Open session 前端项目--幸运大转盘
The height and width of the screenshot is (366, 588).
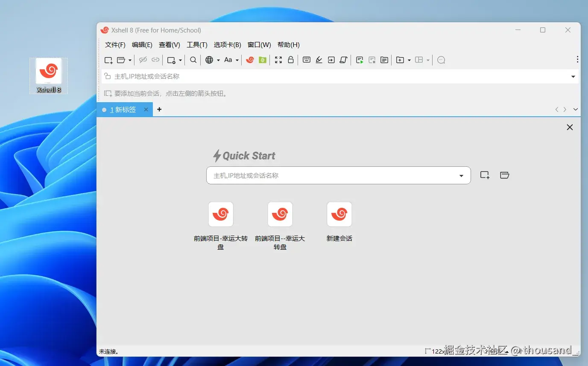280,226
